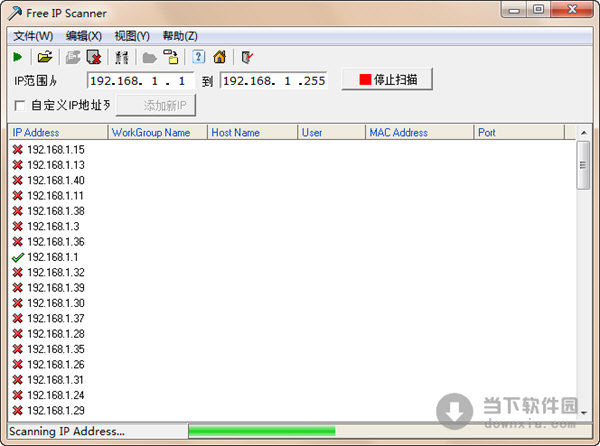This screenshot has height=446, width=600.
Task: Select row 192.168.1.11
Action: pyautogui.click(x=55, y=196)
